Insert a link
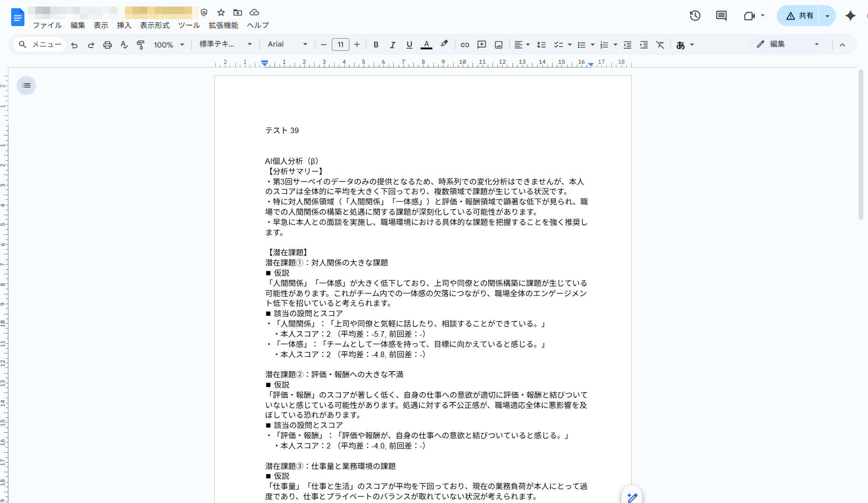Screen dimensions: 868x503 (465, 45)
